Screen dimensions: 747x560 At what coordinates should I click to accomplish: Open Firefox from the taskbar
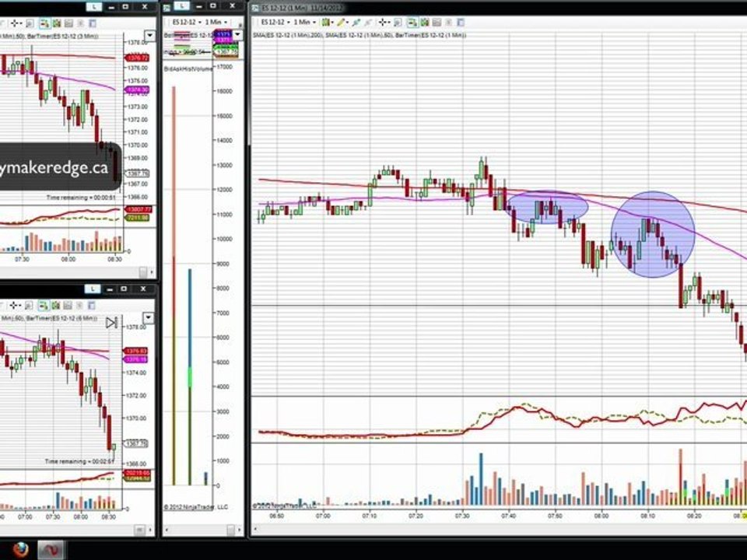tap(20, 550)
